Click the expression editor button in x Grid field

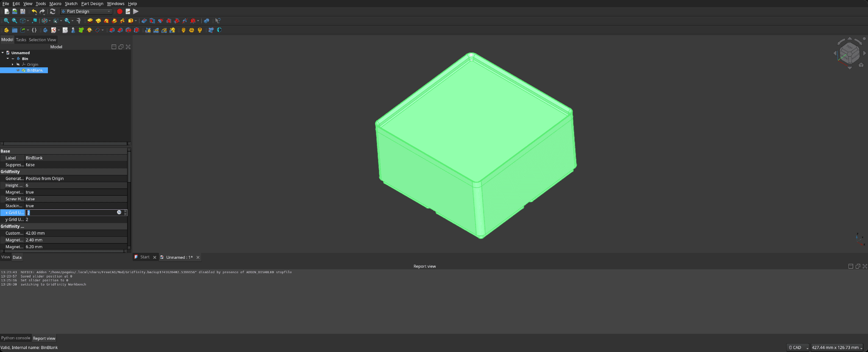click(119, 212)
